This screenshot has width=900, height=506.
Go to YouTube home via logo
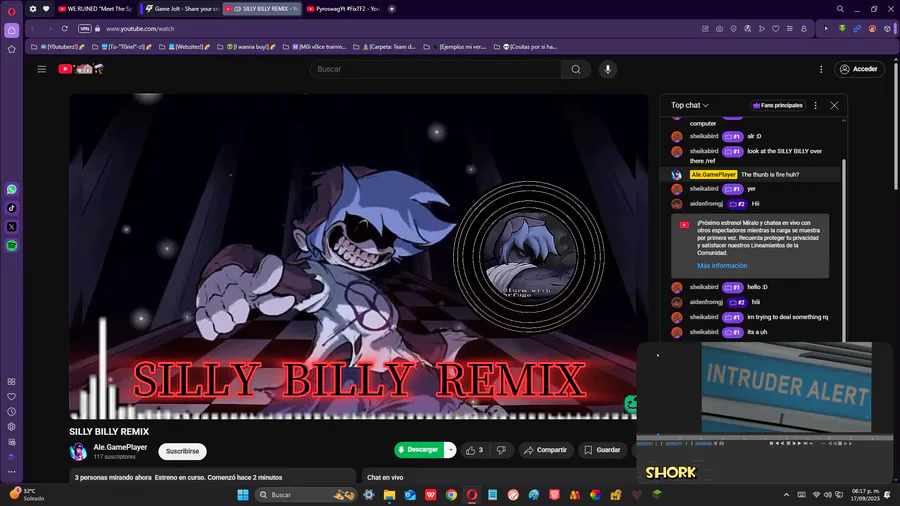click(x=81, y=69)
